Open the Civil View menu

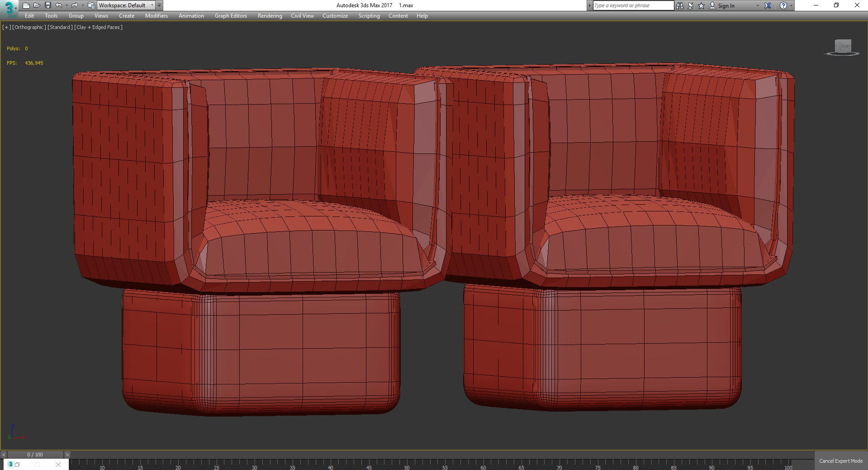pyautogui.click(x=302, y=16)
